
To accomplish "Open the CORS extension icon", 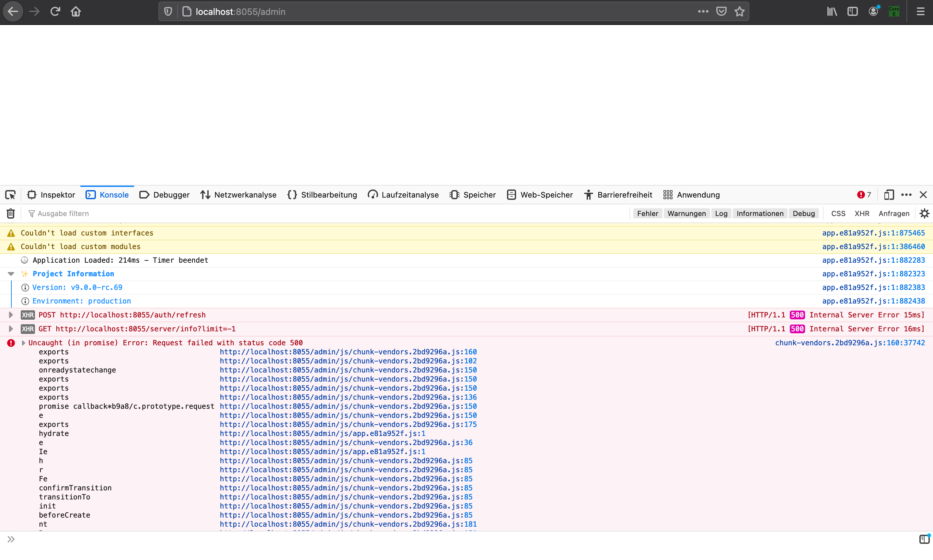I will pyautogui.click(x=894, y=12).
